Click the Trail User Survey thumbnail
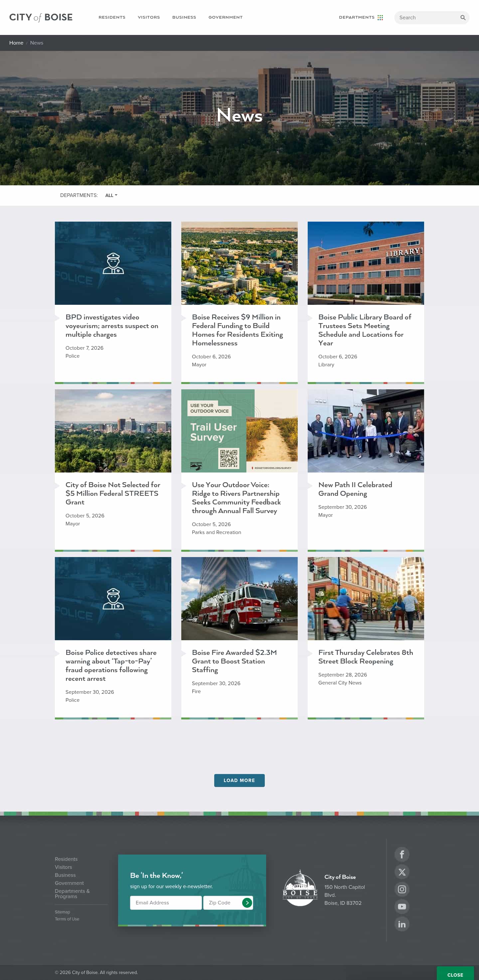The height and width of the screenshot is (980, 479). 239,431
